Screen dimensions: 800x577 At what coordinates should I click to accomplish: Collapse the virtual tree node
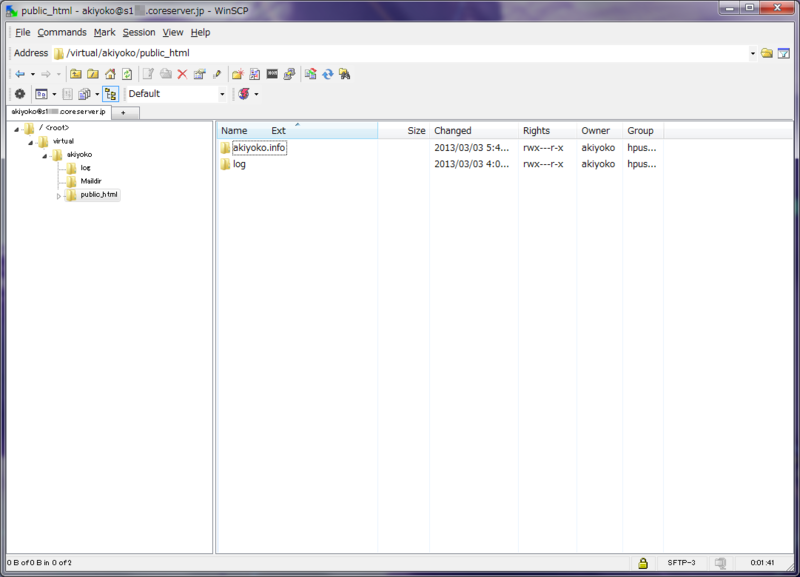click(x=31, y=142)
